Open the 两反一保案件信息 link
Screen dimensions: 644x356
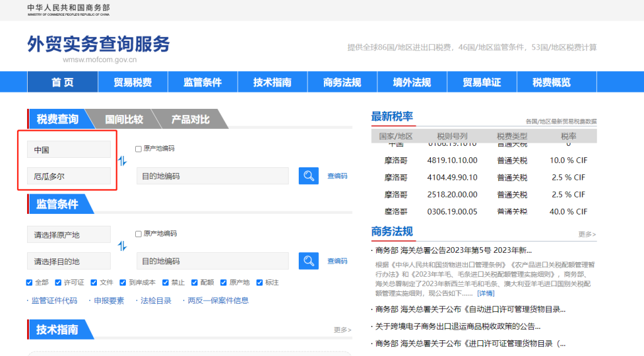click(x=218, y=301)
